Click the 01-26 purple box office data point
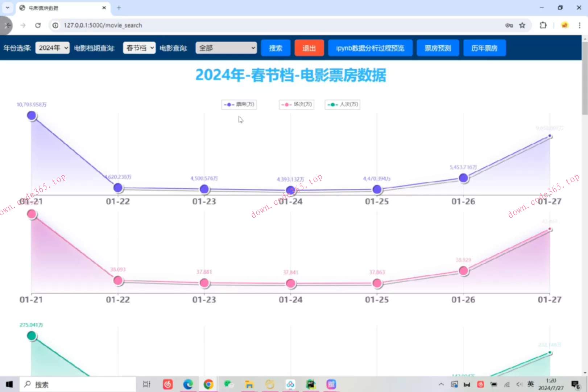 pos(463,178)
